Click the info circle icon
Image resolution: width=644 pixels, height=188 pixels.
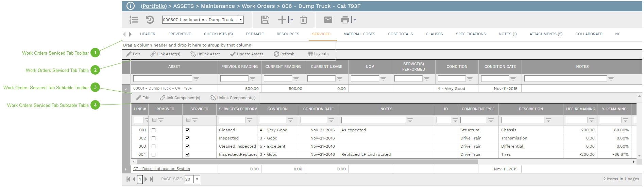pos(131,6)
